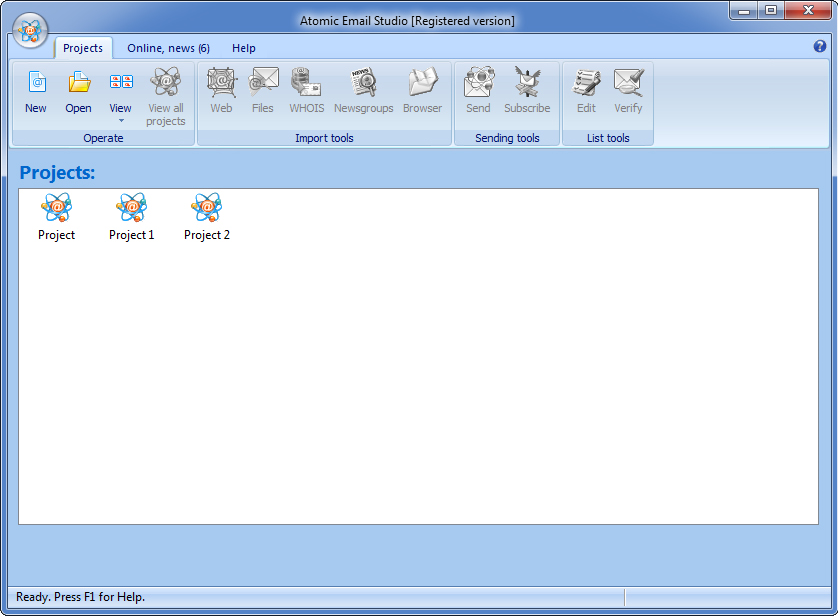Select the Edit list tool
This screenshot has width=838, height=616.
(x=585, y=90)
